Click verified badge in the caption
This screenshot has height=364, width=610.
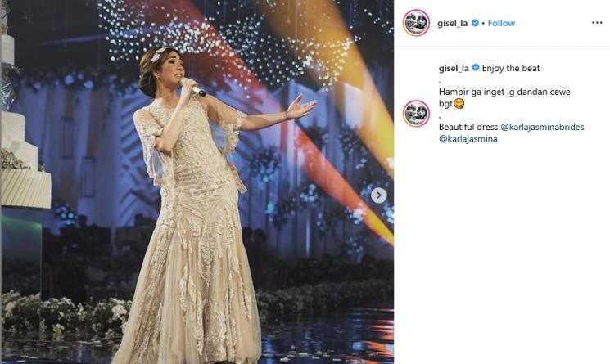(x=476, y=68)
